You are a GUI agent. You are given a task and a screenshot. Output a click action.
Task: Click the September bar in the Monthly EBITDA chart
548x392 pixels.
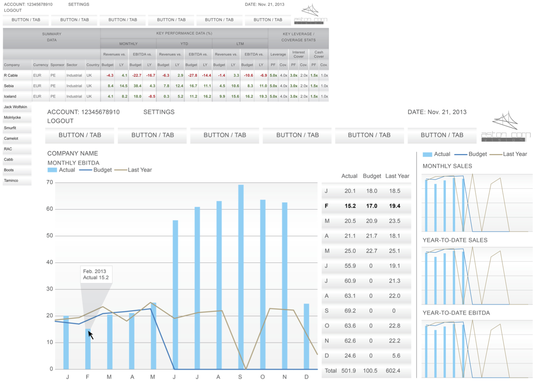pos(241,277)
